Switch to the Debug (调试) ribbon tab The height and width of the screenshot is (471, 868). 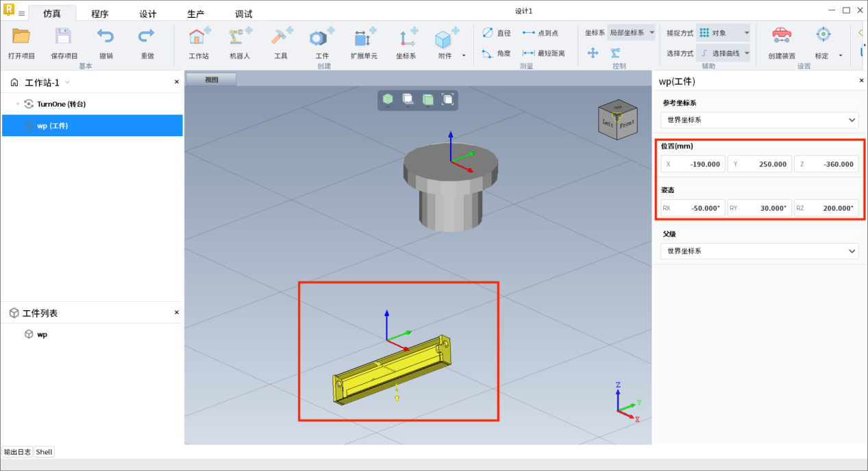(x=243, y=14)
